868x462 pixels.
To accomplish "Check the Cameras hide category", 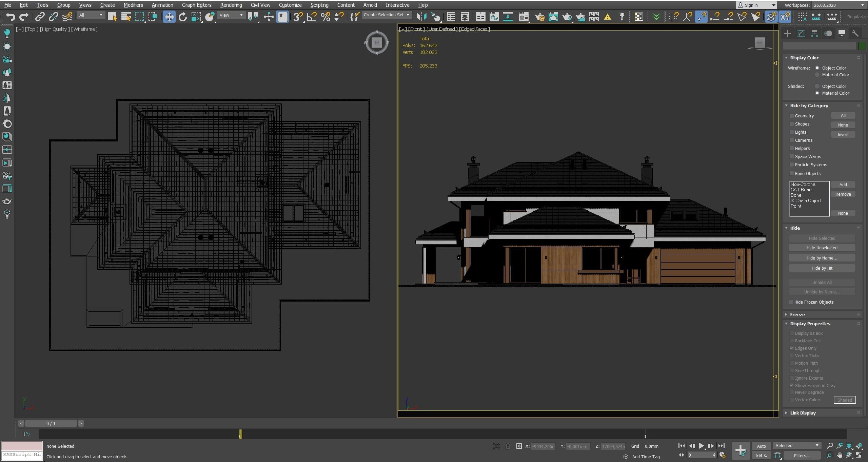I will (x=792, y=140).
